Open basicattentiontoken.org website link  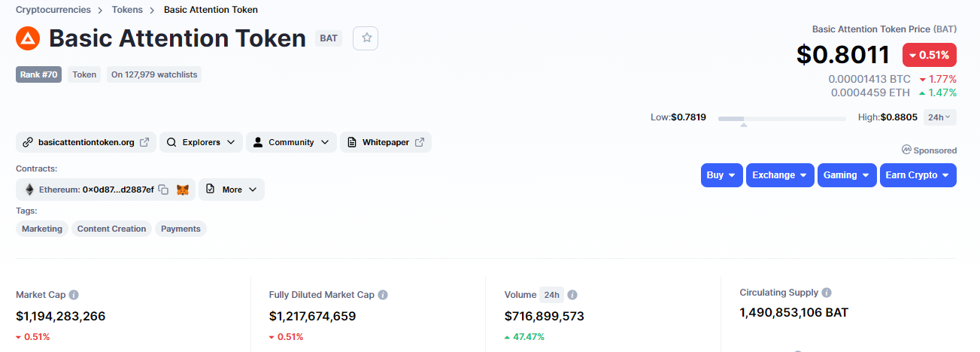(86, 142)
